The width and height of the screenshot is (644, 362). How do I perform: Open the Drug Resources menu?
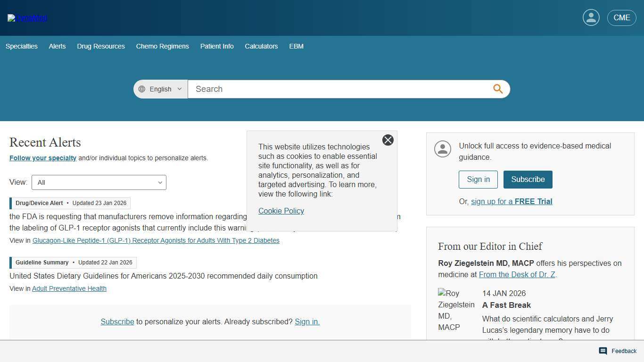click(x=101, y=46)
